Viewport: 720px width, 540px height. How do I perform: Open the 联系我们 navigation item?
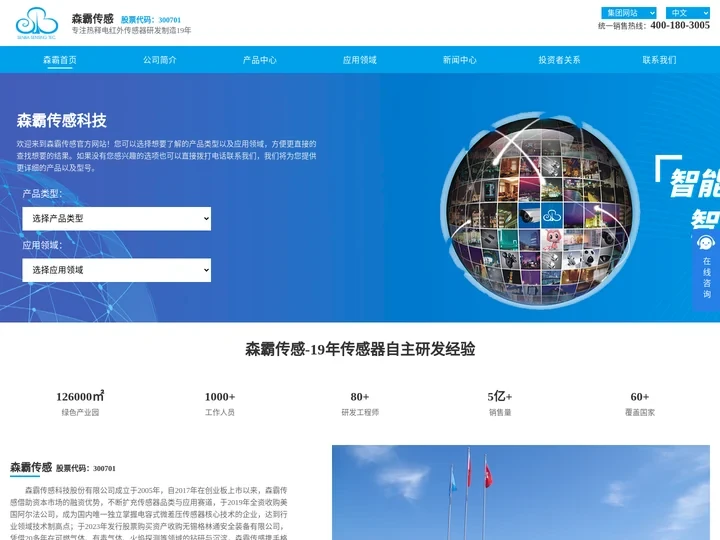[x=659, y=60]
